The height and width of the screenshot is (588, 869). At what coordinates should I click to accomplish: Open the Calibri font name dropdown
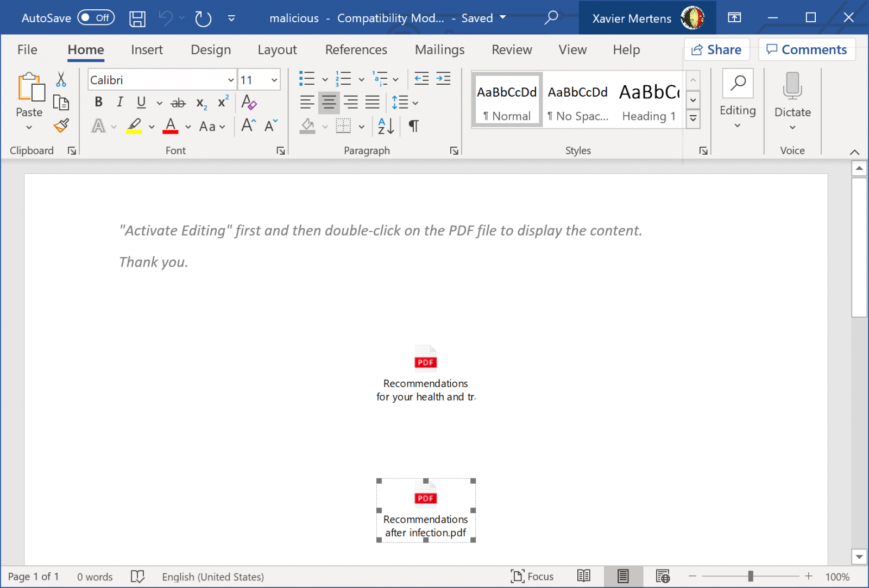[x=231, y=80]
